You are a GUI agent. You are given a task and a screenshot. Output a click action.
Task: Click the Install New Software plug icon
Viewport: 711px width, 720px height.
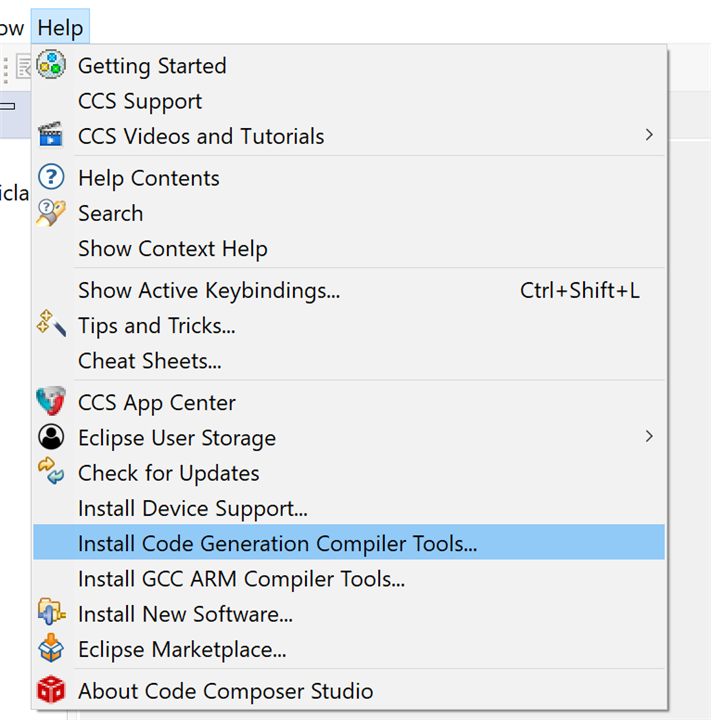51,612
